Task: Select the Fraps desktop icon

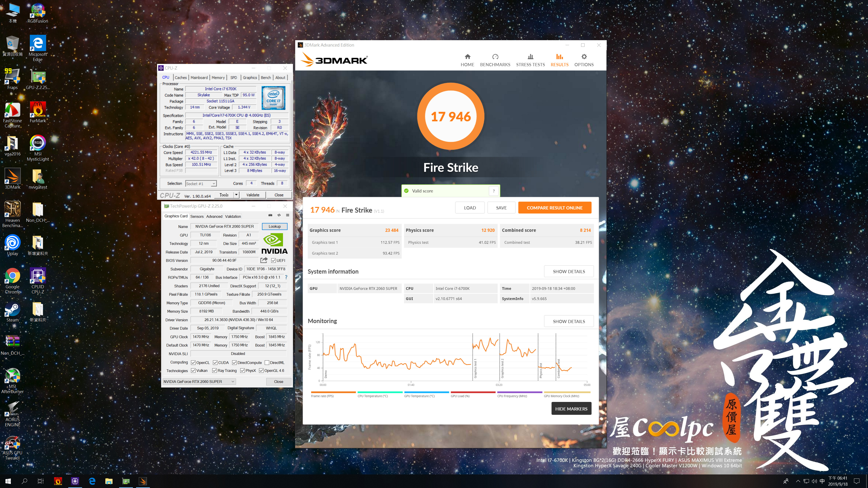Action: [12, 79]
